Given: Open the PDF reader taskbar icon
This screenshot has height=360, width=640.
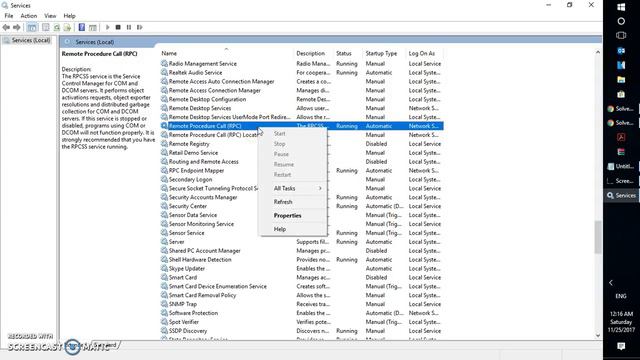Looking at the screenshot, I should click(x=621, y=137).
